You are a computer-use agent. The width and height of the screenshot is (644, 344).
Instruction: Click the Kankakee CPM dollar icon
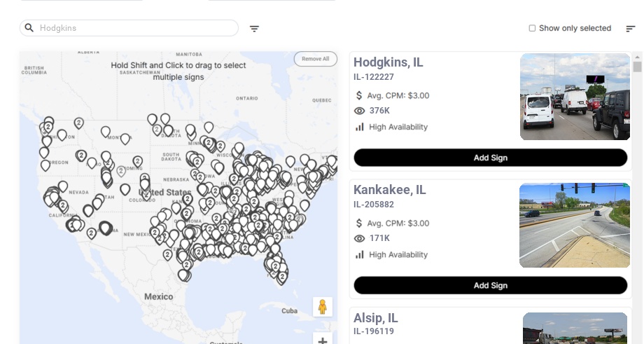pyautogui.click(x=360, y=223)
